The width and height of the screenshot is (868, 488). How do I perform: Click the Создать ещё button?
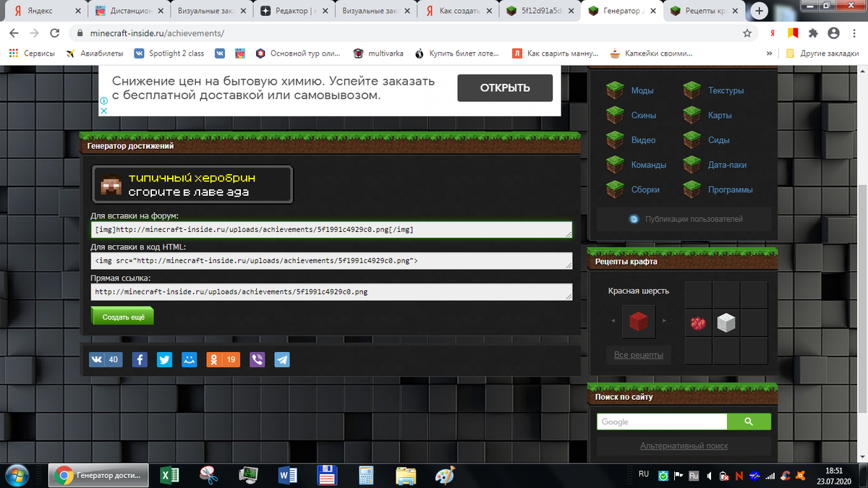[123, 317]
